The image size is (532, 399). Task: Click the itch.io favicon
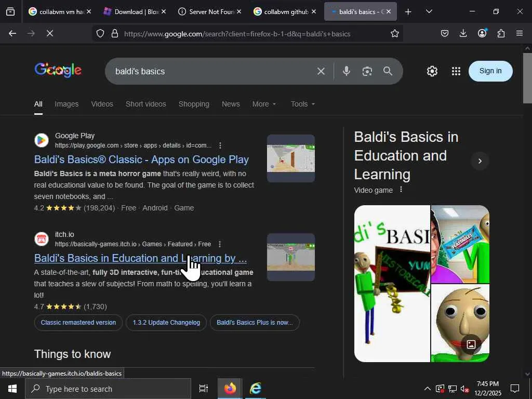tap(42, 239)
